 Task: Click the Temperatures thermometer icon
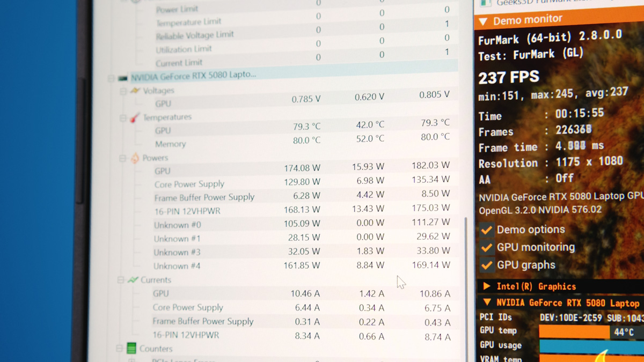coord(134,117)
